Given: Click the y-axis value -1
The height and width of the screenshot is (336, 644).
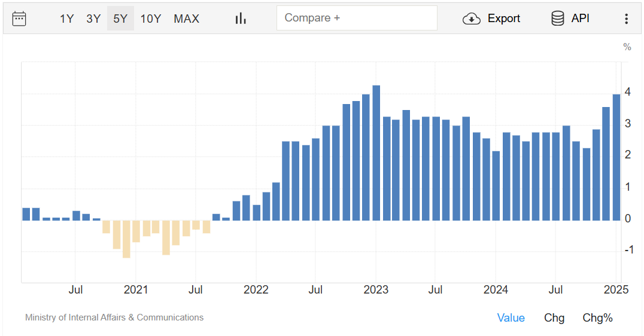Looking at the screenshot, I should tap(629, 249).
